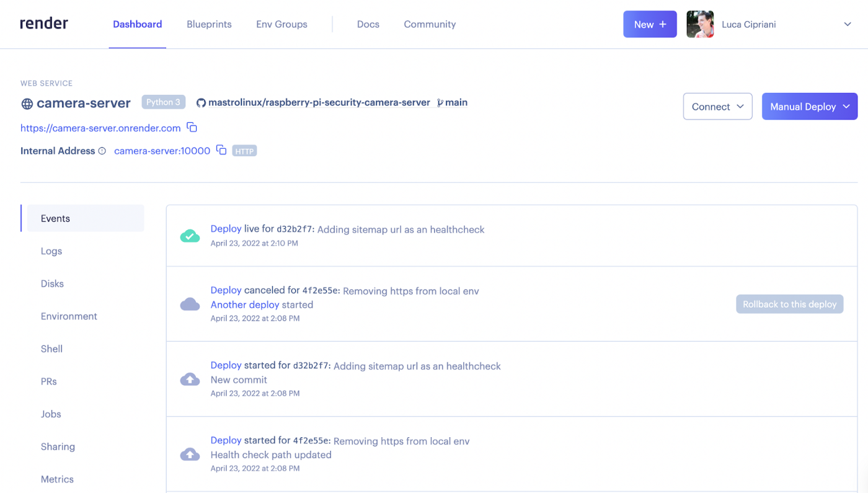868x493 pixels.
Task: Open the Environment sidebar section
Action: [x=69, y=316]
